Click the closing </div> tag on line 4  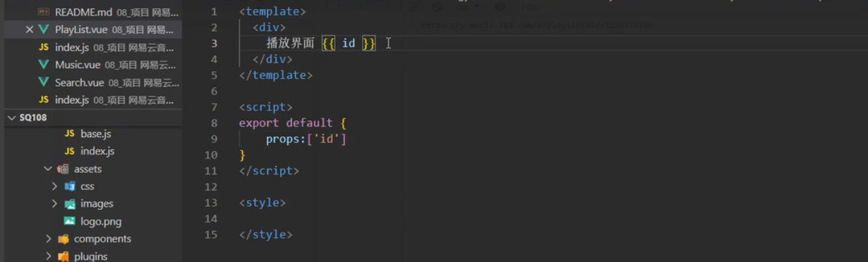273,59
